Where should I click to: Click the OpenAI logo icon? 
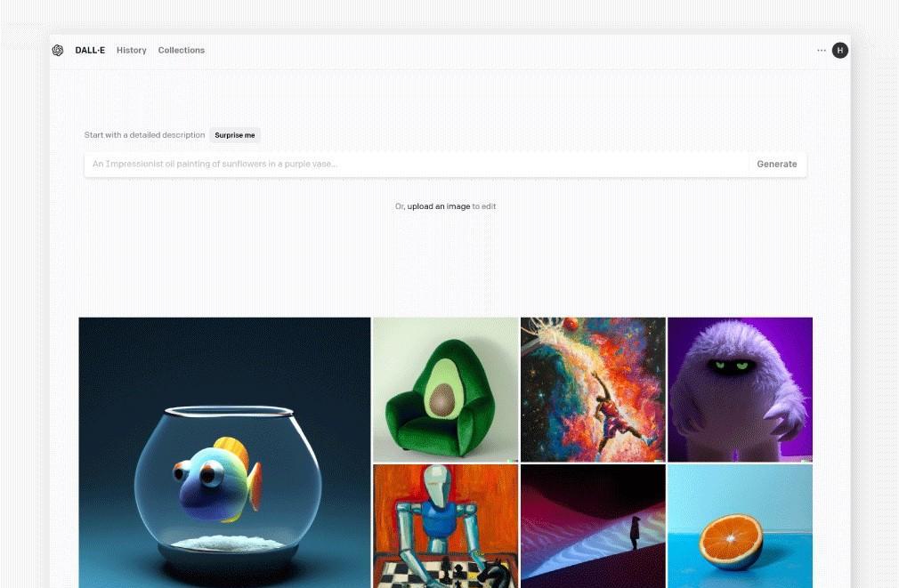point(57,51)
